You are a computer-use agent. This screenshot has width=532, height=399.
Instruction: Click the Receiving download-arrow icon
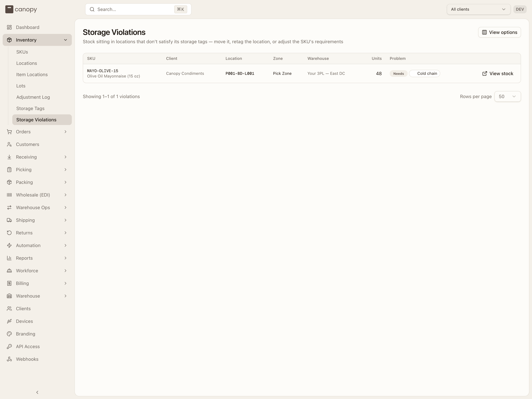coord(9,157)
